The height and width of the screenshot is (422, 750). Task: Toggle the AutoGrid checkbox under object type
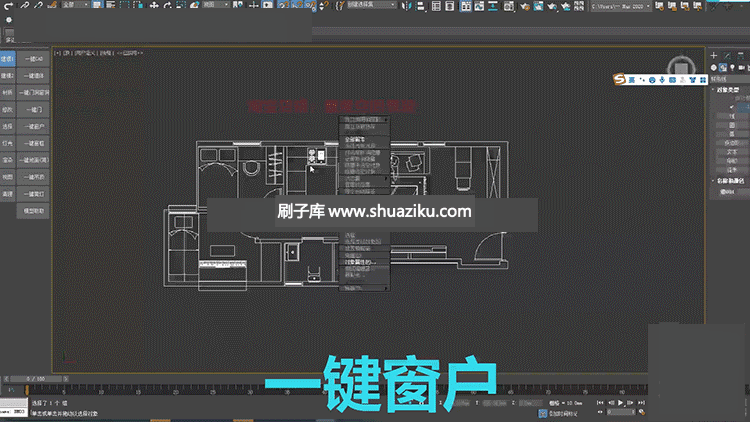[x=732, y=107]
